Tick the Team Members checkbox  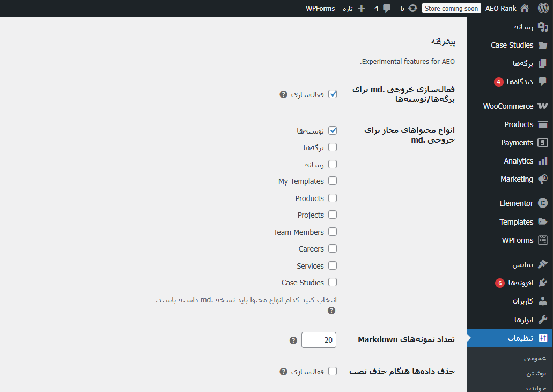333,232
